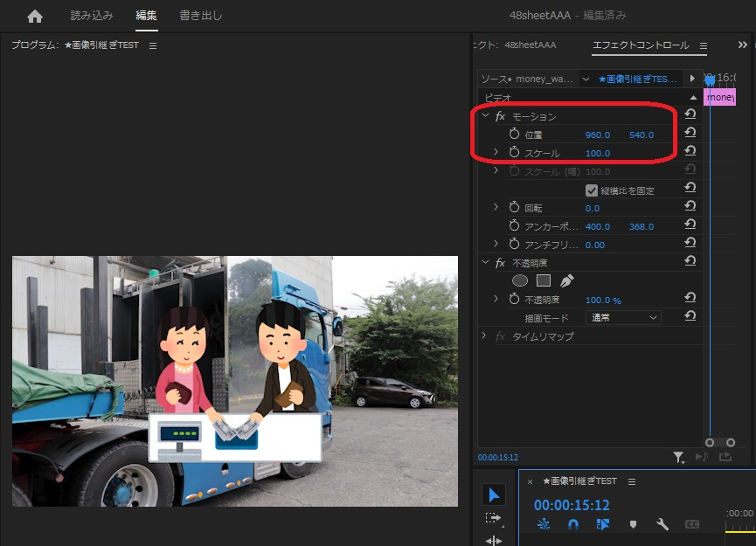
Task: Toggle animation stopwatch for 回転
Action: 515,207
